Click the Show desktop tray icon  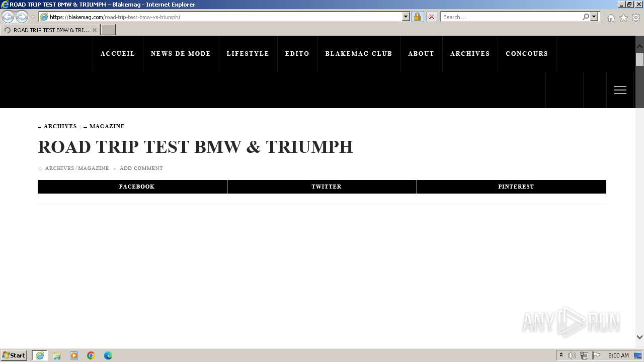(x=638, y=355)
